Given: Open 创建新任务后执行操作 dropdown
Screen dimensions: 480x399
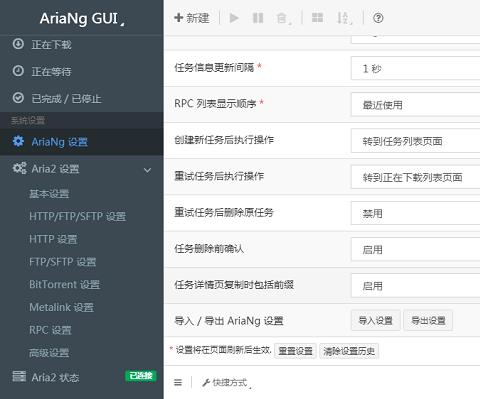Looking at the screenshot, I should point(415,141).
